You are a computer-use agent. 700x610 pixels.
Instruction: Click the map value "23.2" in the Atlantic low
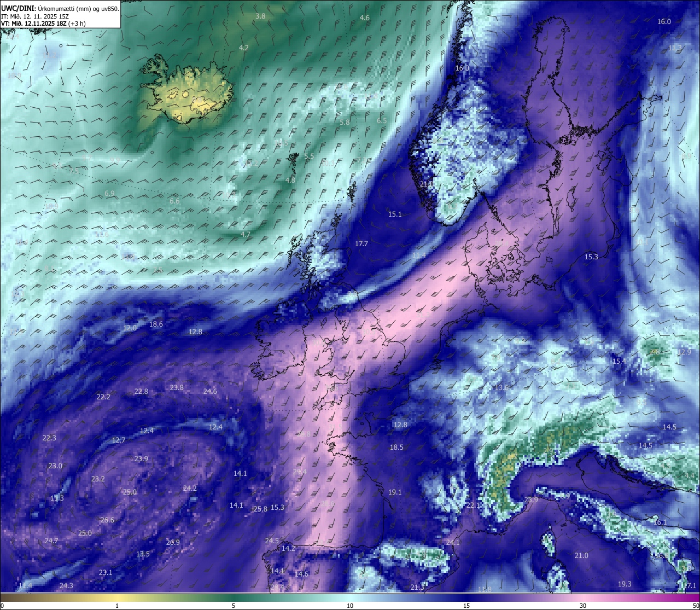click(98, 479)
